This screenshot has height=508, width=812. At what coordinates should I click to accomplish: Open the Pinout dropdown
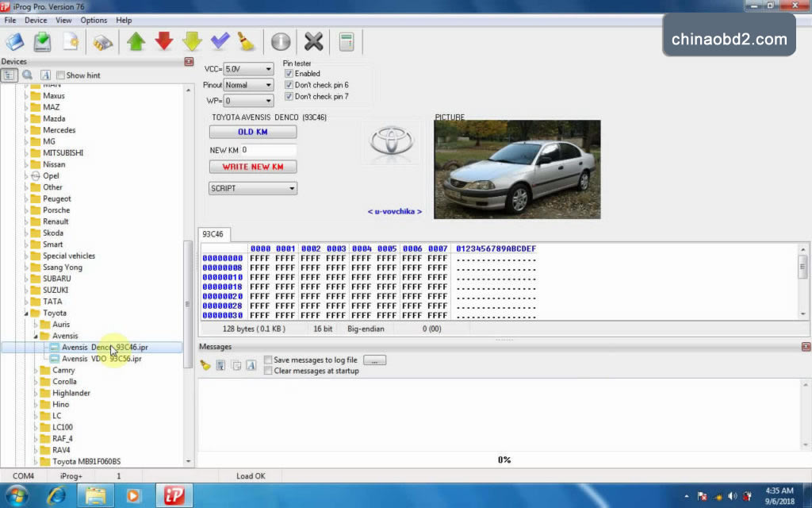pos(248,85)
